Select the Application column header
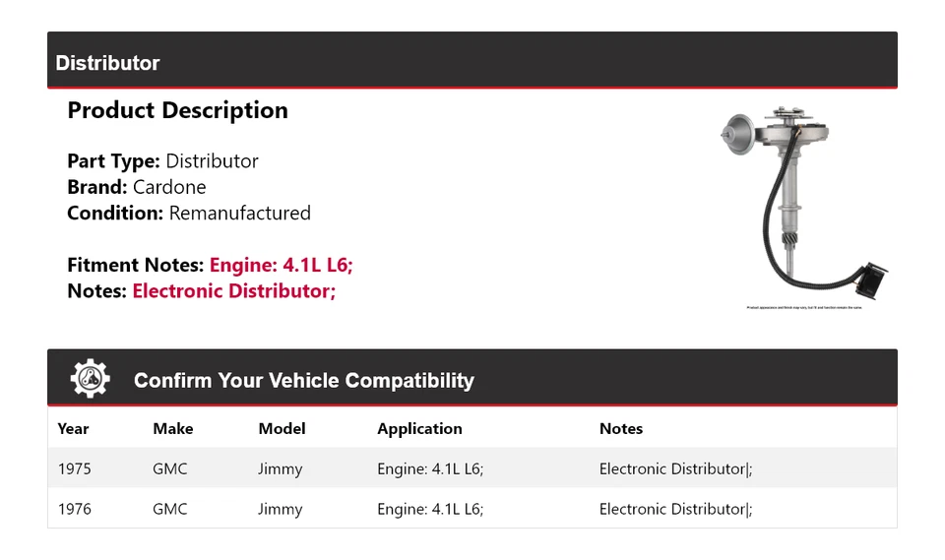Viewport: 945px width, 560px height. click(419, 428)
